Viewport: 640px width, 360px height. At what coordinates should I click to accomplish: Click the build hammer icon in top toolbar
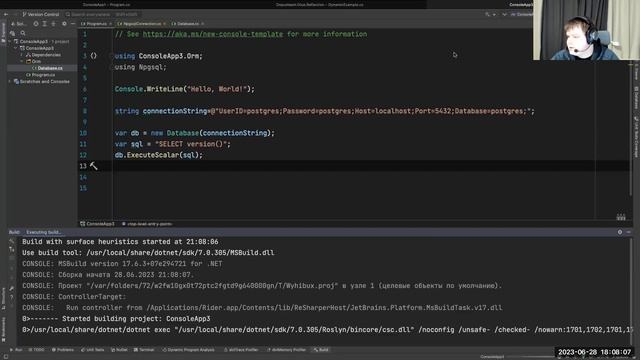487,14
